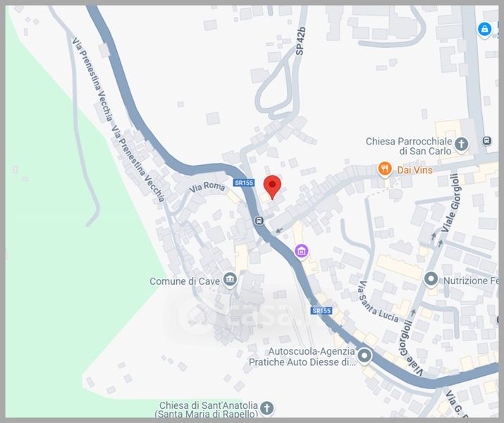Click the bus stop icon on SR155
The width and height of the screenshot is (504, 423).
[x=259, y=221]
